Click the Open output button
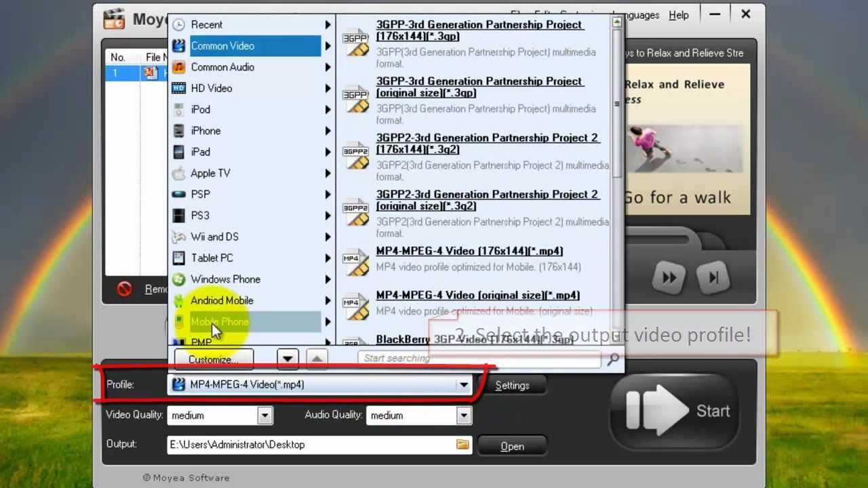The image size is (868, 488). (512, 446)
